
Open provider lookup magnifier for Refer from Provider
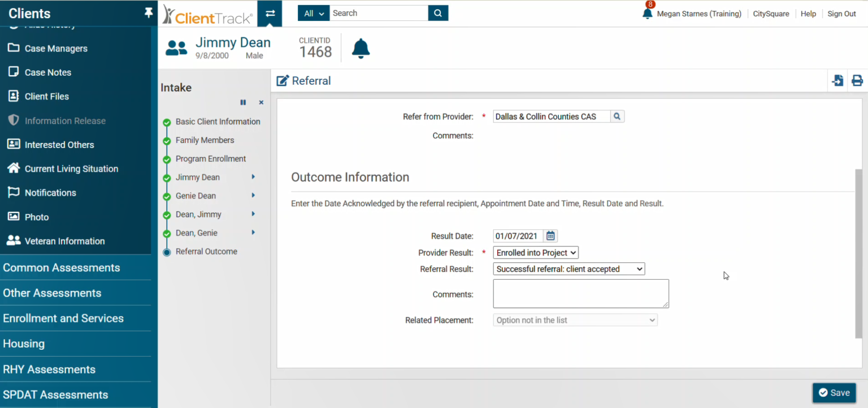pos(617,116)
